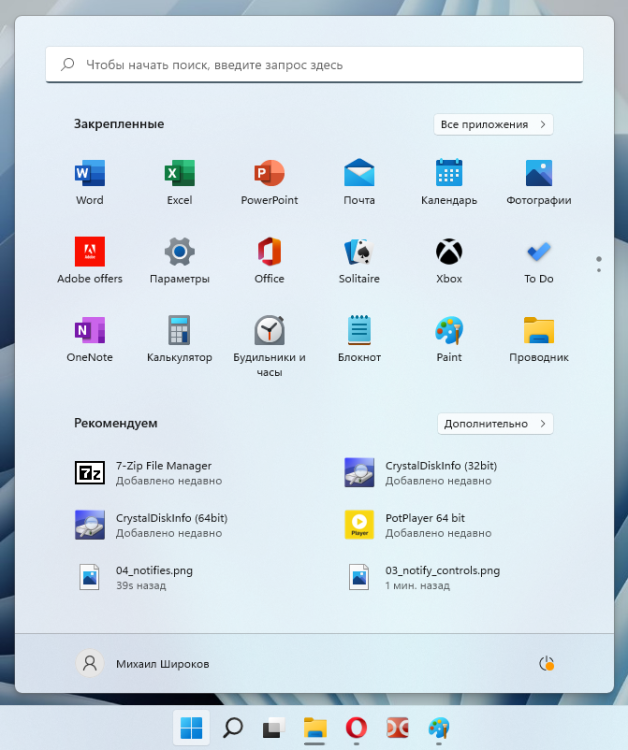This screenshot has height=750, width=628.
Task: Open Paint from pinned apps
Action: pos(449,339)
